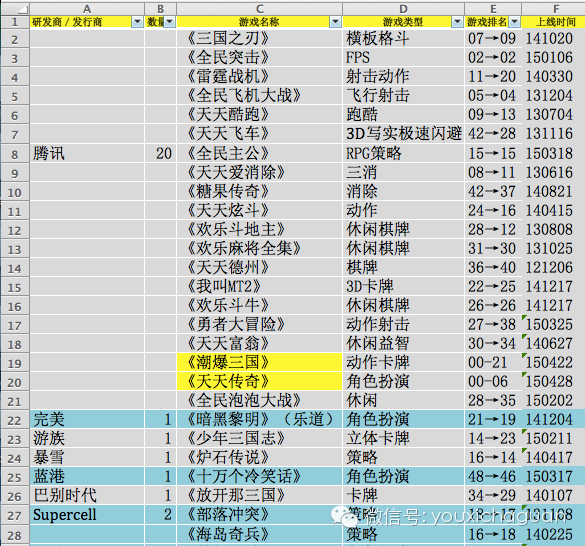
Task: Select game type cell RPG策略
Action: (x=403, y=154)
